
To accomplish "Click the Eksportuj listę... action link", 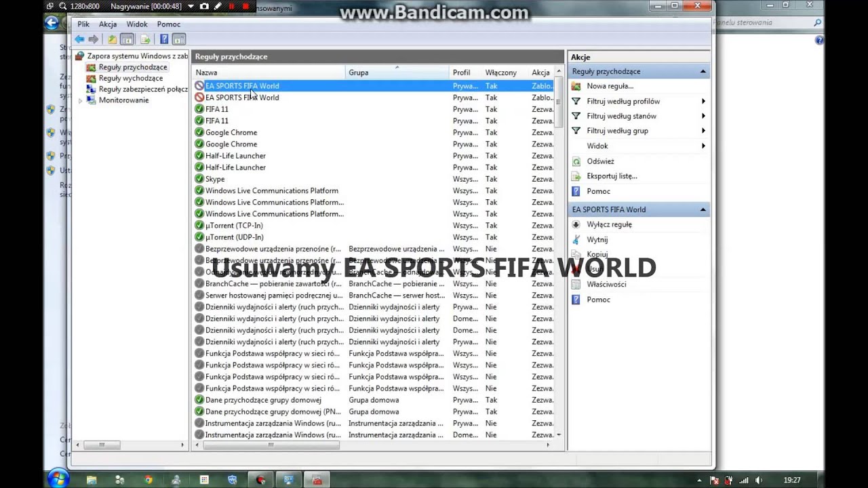I will coord(612,176).
